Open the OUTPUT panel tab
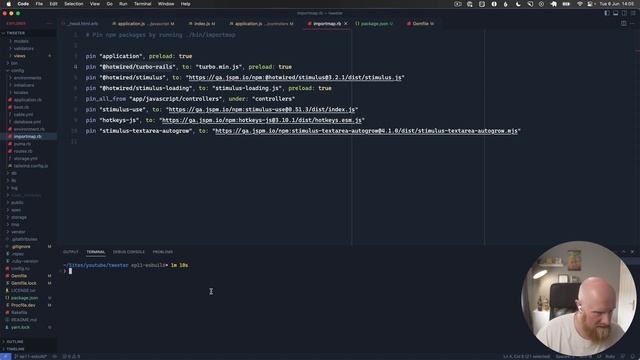The image size is (640, 360). 71,252
